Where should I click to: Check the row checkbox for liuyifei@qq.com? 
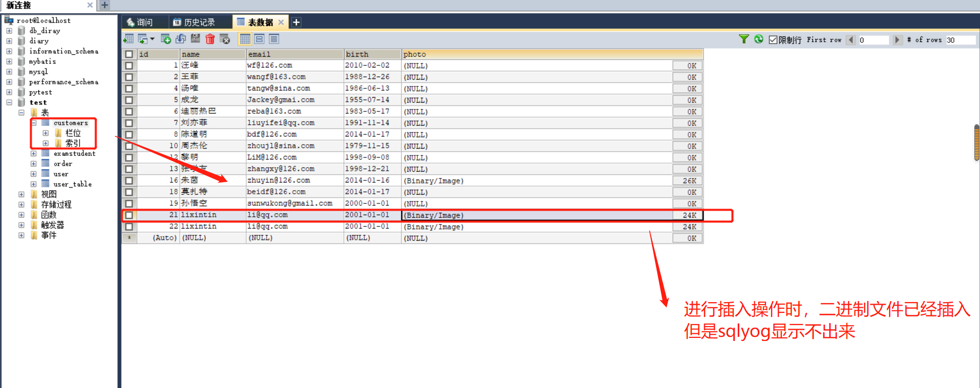coord(129,123)
